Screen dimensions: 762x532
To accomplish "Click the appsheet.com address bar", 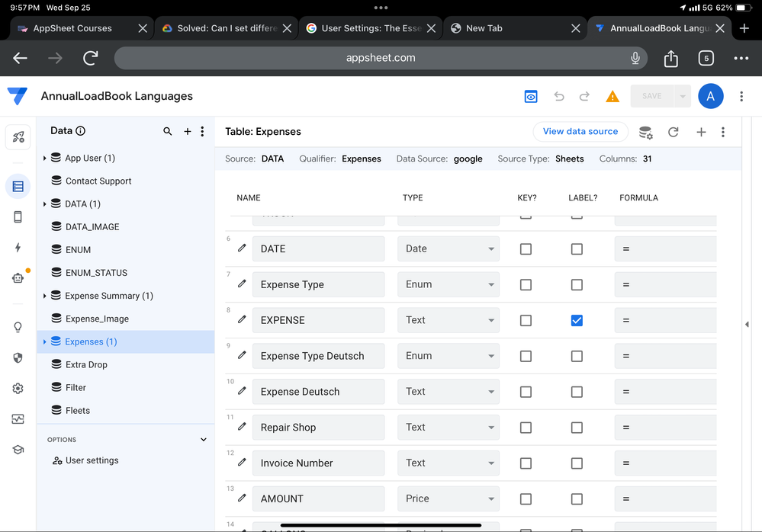I will (x=381, y=58).
